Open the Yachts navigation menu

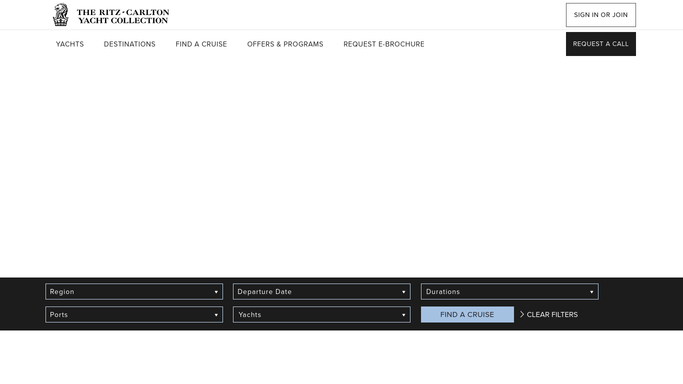(70, 44)
